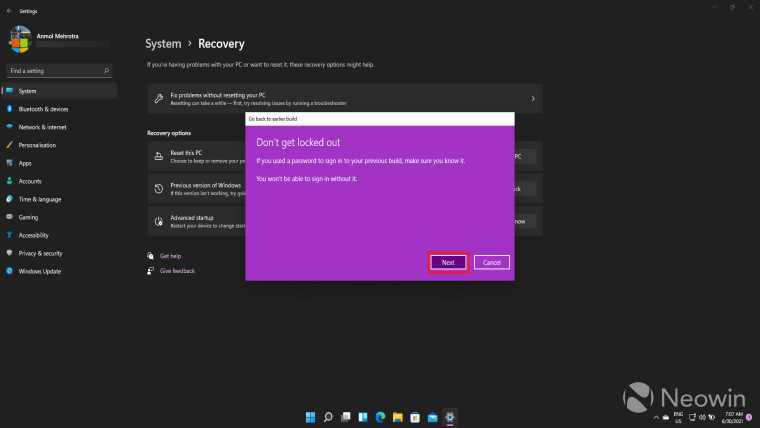Open Accounts settings
Screen dimensions: 760x428
[60, 181]
